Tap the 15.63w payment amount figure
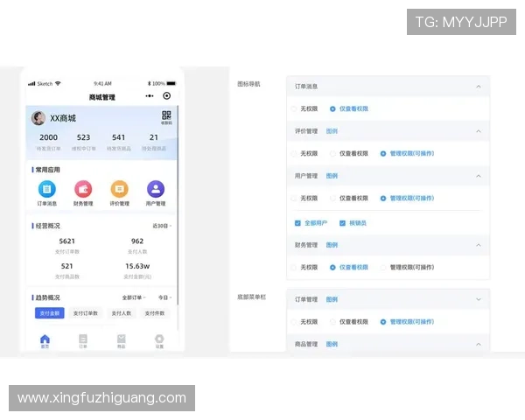Screen dimensions: 525x420 tap(137, 266)
